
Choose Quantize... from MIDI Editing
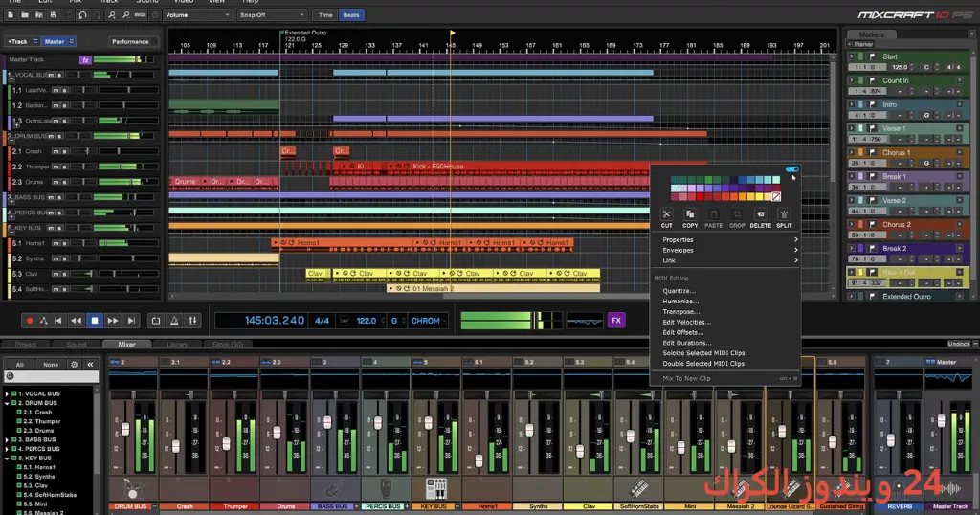(x=679, y=291)
